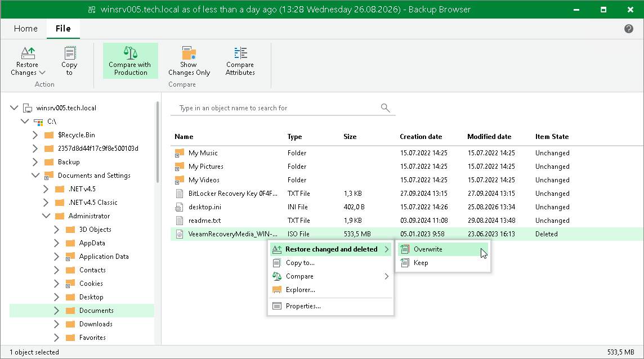Screen dimensions: 644x359
Task: Select the Documents folder in tree
Action: click(96, 311)
